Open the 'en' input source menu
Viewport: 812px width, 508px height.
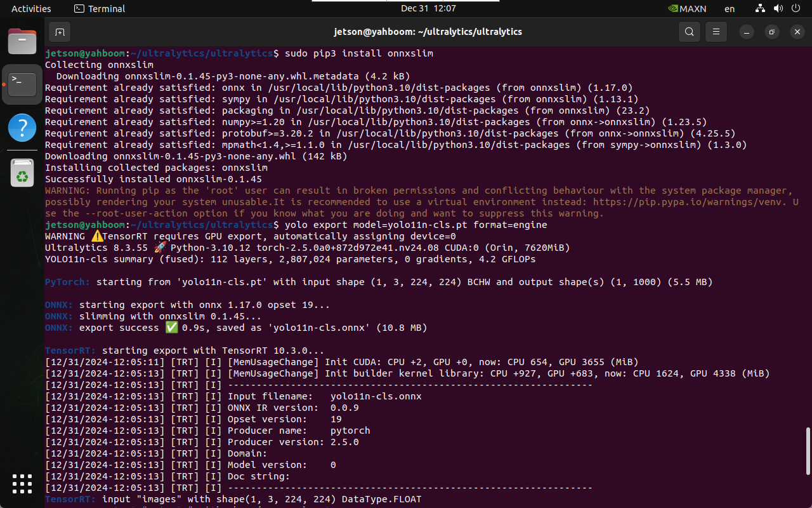point(730,9)
